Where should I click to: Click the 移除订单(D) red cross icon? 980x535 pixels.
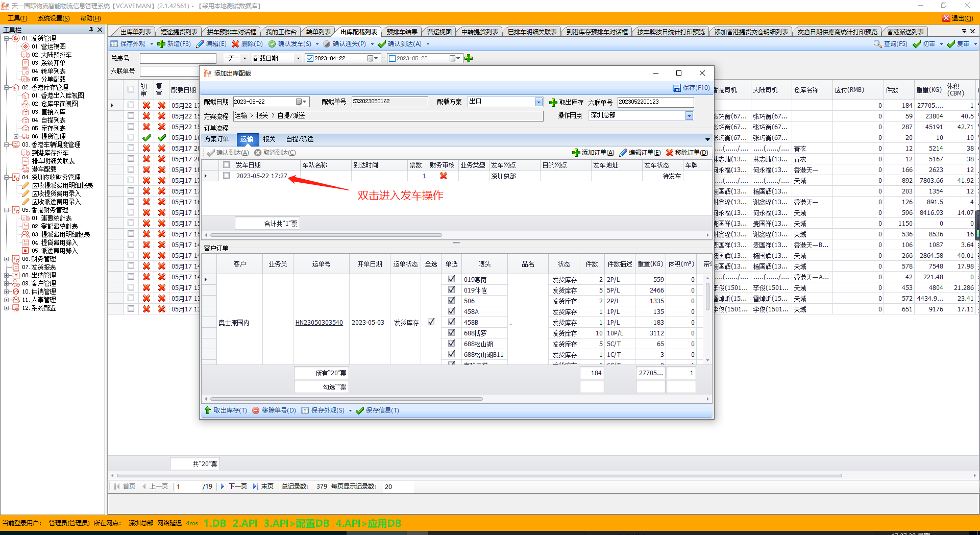[670, 153]
